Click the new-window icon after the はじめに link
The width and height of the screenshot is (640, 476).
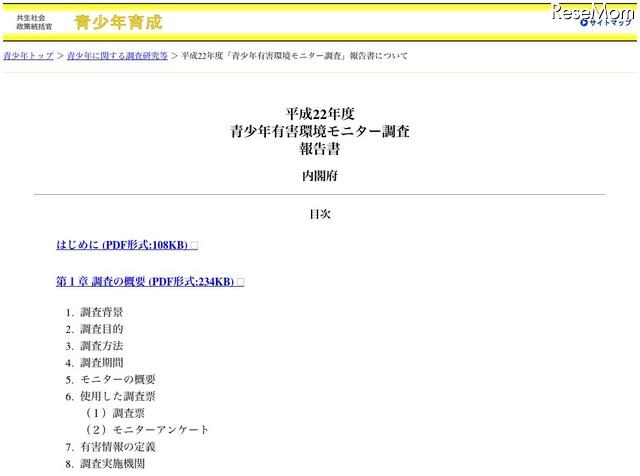pos(194,245)
